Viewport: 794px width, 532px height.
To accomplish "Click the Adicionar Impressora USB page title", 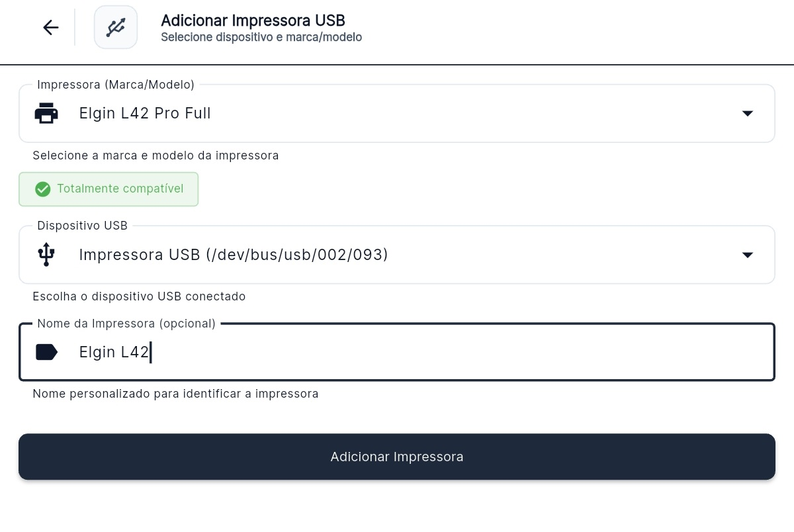I will (253, 21).
